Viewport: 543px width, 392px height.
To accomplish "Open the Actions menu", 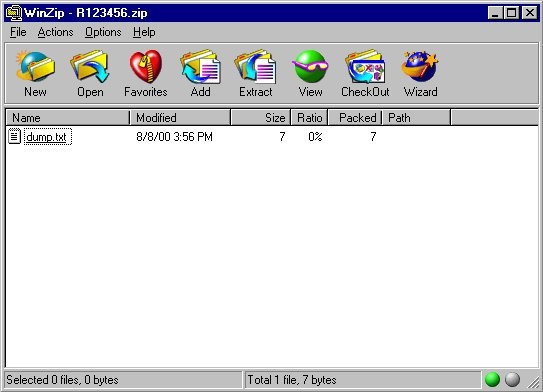I will point(55,32).
